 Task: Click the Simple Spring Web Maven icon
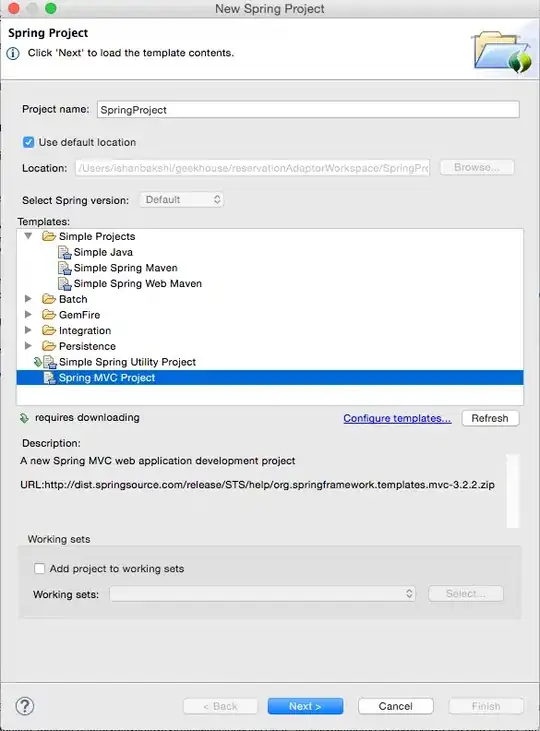64,284
